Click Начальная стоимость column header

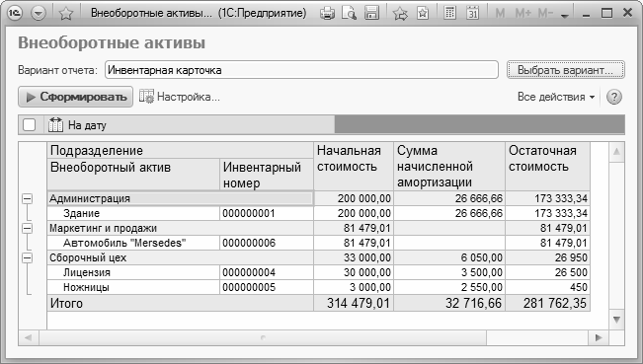pos(354,167)
